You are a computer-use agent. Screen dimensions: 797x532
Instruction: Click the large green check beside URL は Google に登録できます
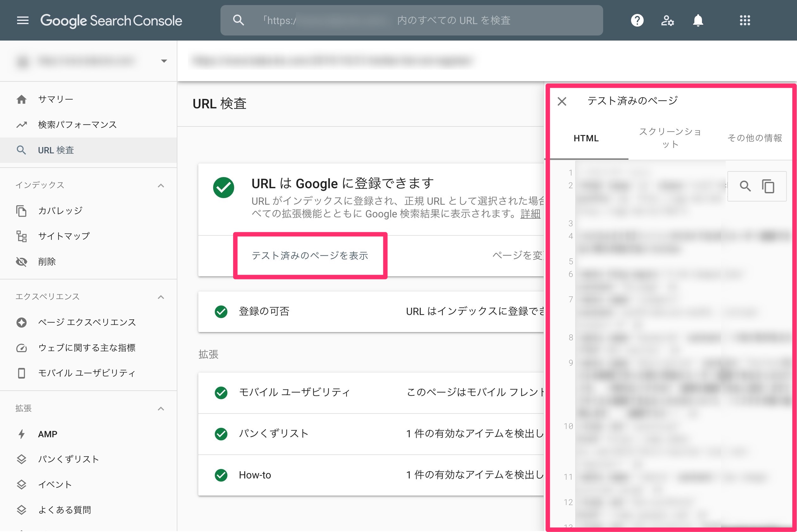tap(224, 187)
